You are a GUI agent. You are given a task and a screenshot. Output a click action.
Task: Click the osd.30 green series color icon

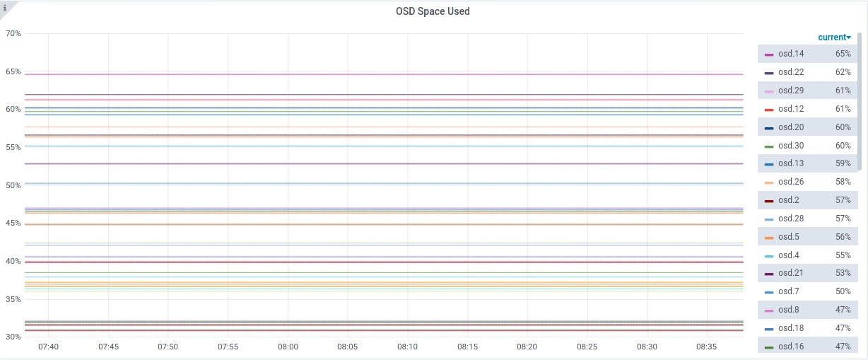(x=769, y=146)
